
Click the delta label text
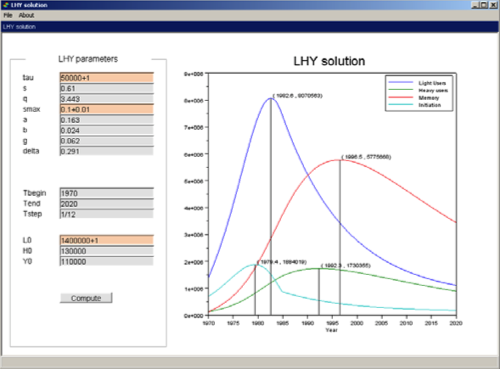coord(31,151)
